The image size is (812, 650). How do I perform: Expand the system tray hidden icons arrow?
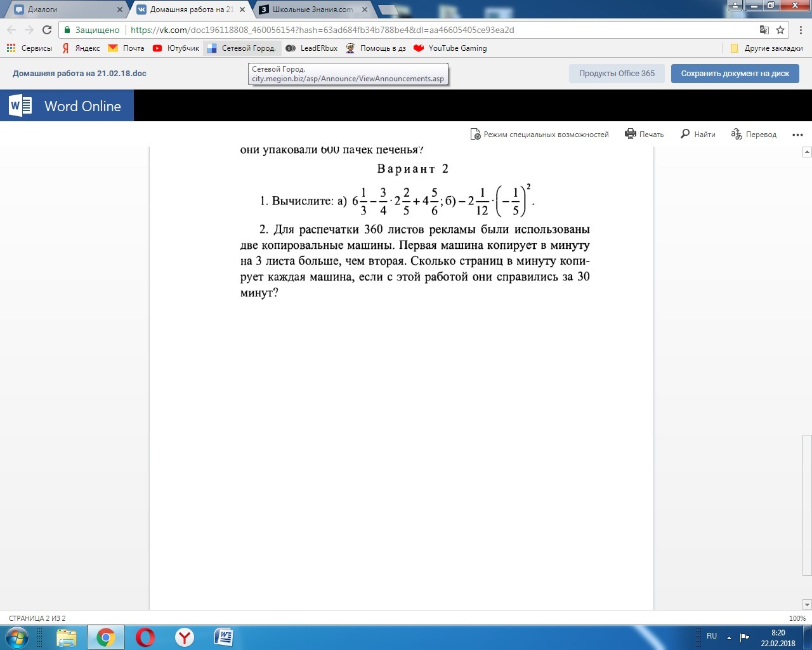click(729, 637)
